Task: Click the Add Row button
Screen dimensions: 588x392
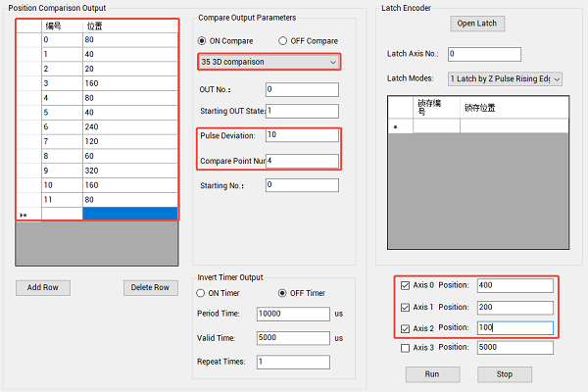Action: point(43,287)
